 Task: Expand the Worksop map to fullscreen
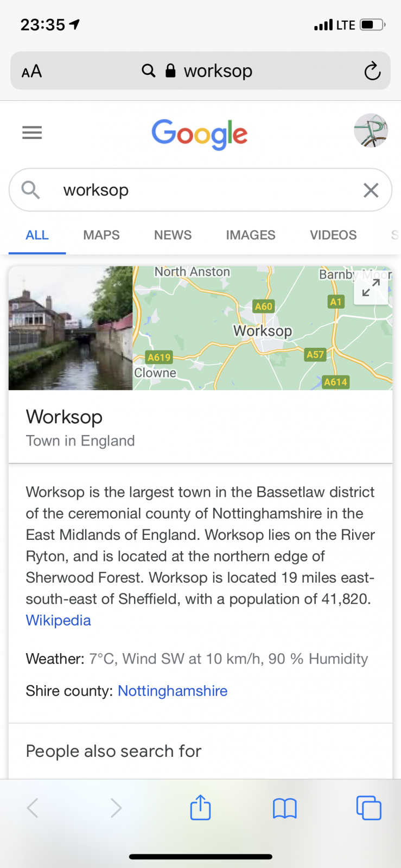(371, 288)
